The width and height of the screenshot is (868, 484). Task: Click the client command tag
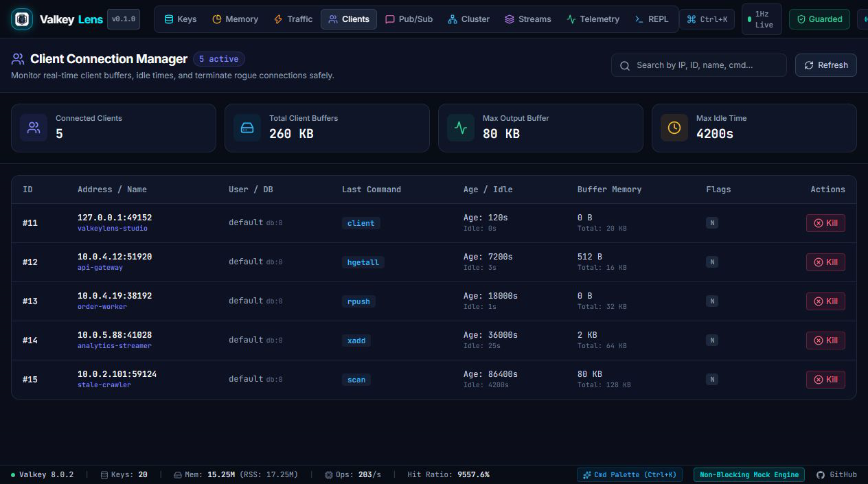click(361, 223)
